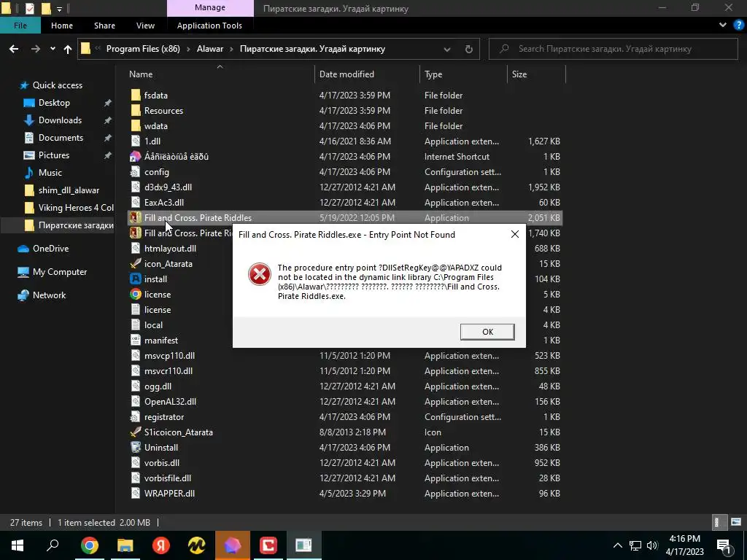747x560 pixels.
Task: Open Pictures in navigation pane
Action: pyautogui.click(x=54, y=155)
